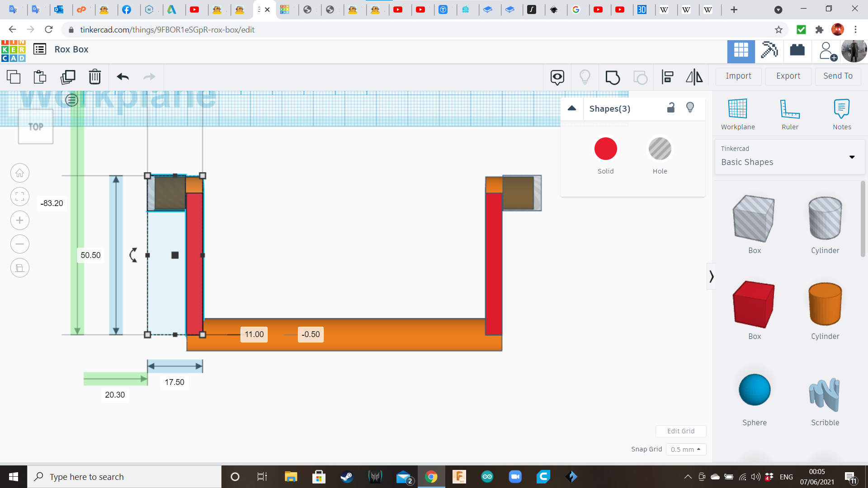Open the Send To menu
This screenshot has width=868, height=488.
click(838, 76)
